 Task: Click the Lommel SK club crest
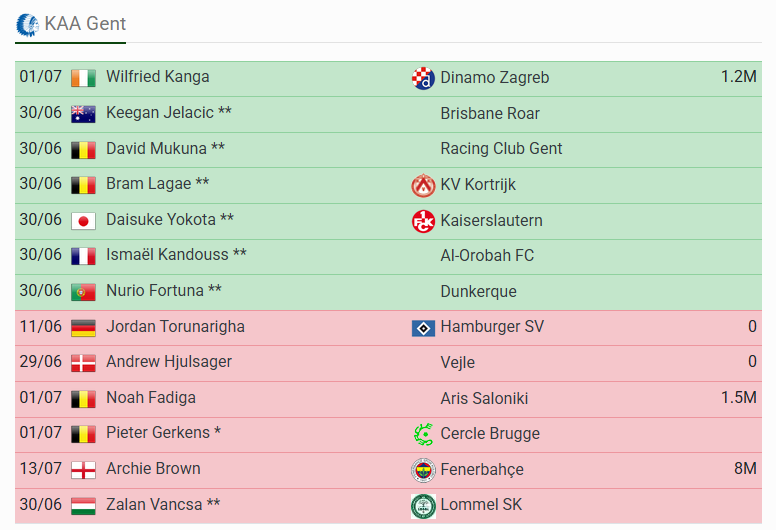(x=423, y=506)
